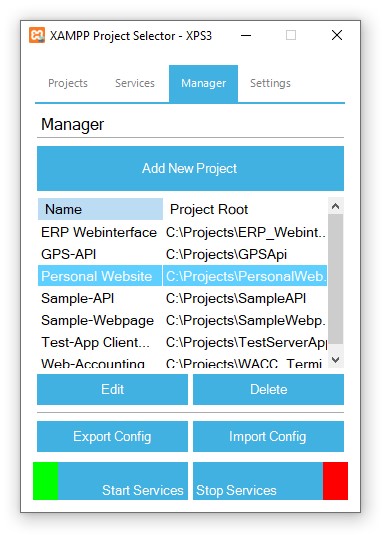The image size is (382, 541).
Task: Switch to the Projects tab
Action: coord(68,83)
